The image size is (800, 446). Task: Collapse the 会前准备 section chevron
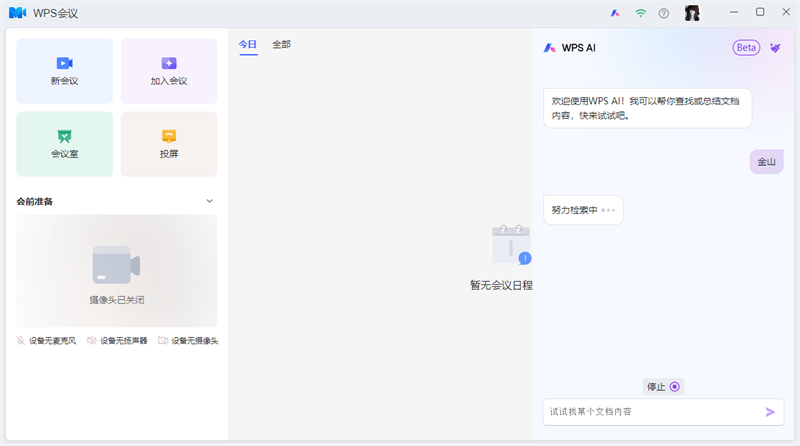[x=209, y=201]
